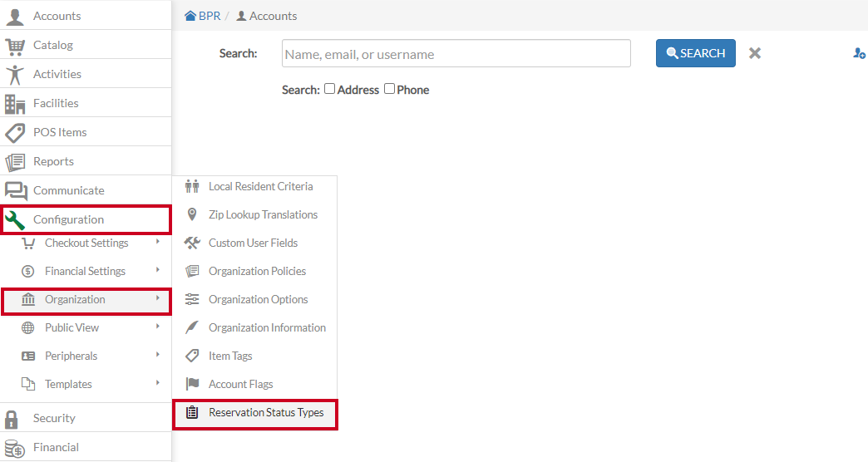Expand the Public View submenu arrow

(x=158, y=327)
